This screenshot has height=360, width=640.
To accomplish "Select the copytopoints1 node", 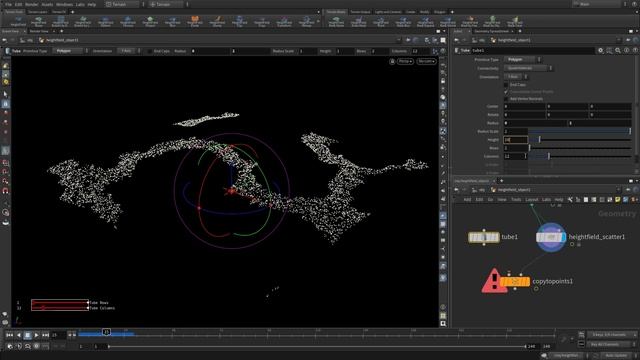I will pyautogui.click(x=515, y=282).
